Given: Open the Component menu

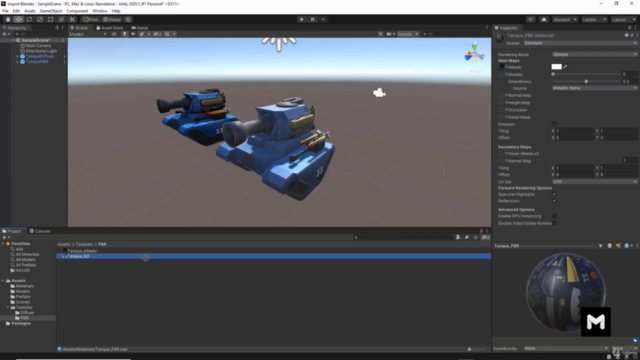Looking at the screenshot, I should point(77,11).
